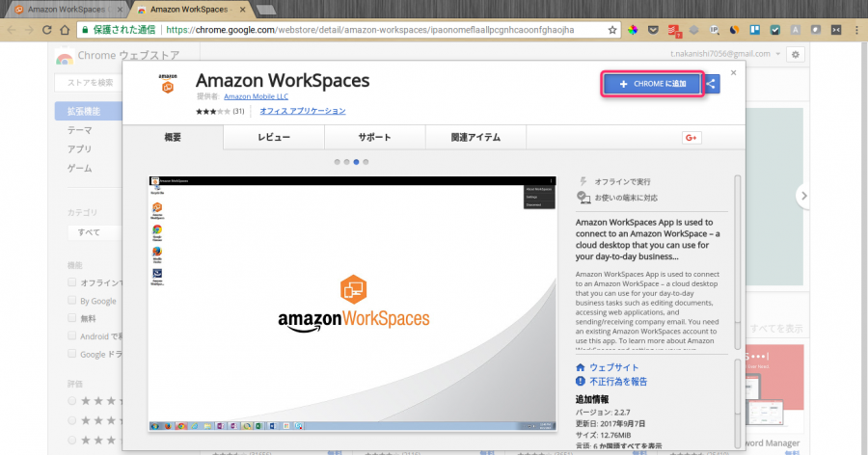Image resolution: width=868 pixels, height=455 pixels.
Task: Click the オフラインで実行 label
Action: [622, 181]
